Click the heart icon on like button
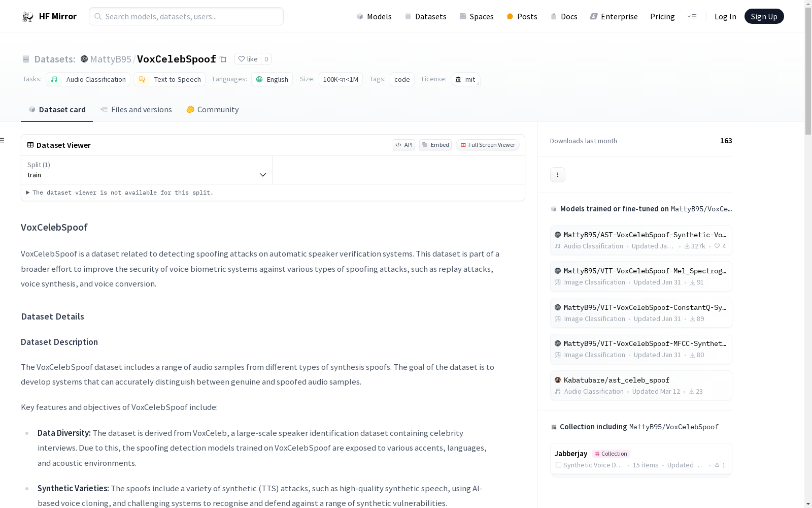Screen dimensions: 812x508 tap(242, 59)
